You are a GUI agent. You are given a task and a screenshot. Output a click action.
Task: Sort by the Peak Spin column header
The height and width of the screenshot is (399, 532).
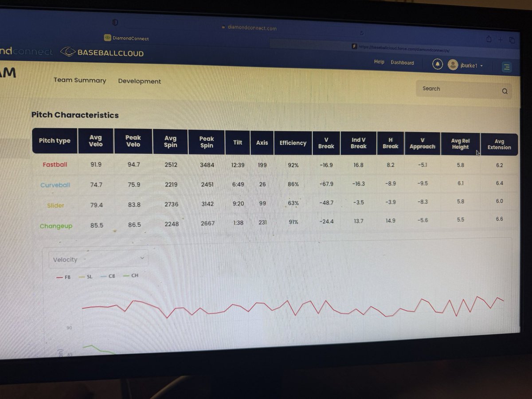point(207,142)
